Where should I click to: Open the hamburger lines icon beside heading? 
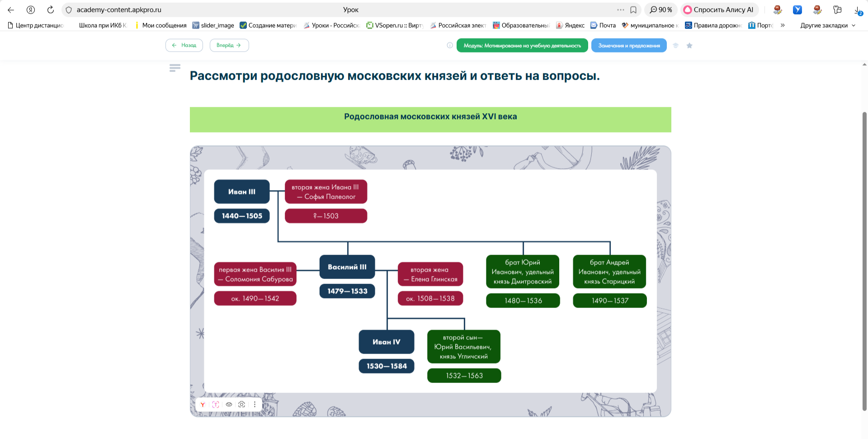coord(175,68)
